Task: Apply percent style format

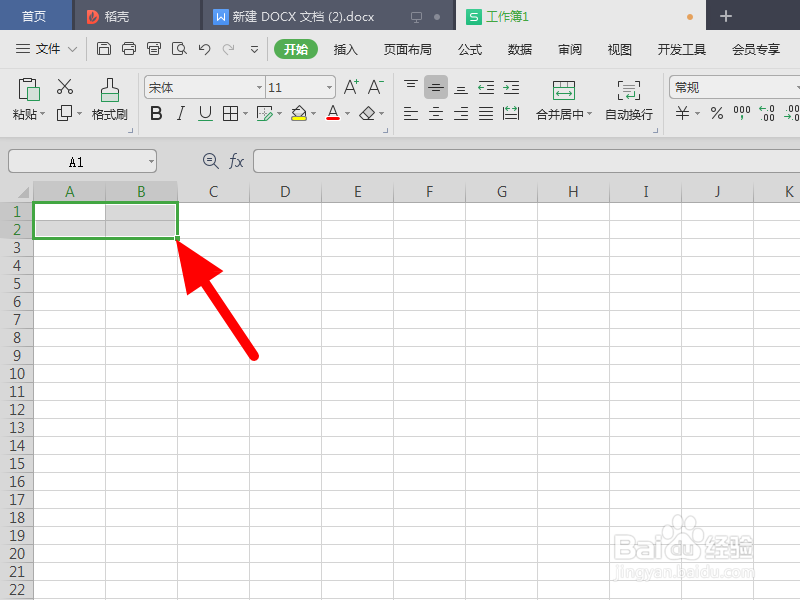Action: pyautogui.click(x=717, y=113)
